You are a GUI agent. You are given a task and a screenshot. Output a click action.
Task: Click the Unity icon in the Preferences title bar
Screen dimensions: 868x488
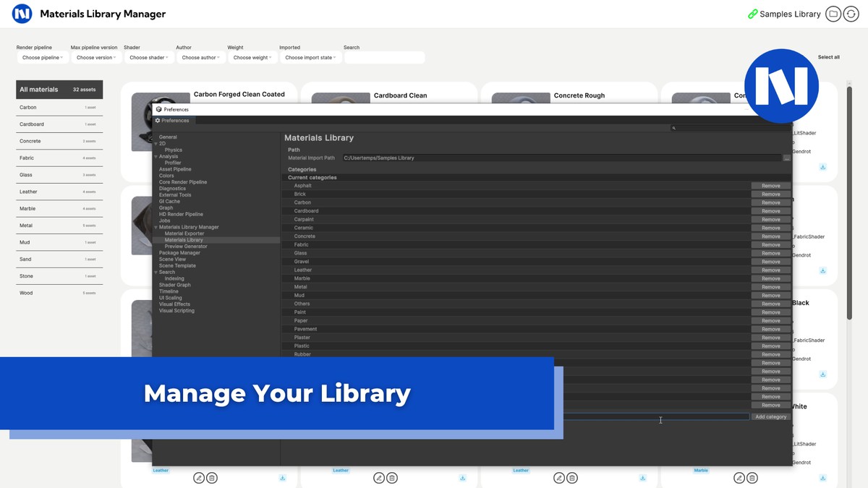(159, 109)
